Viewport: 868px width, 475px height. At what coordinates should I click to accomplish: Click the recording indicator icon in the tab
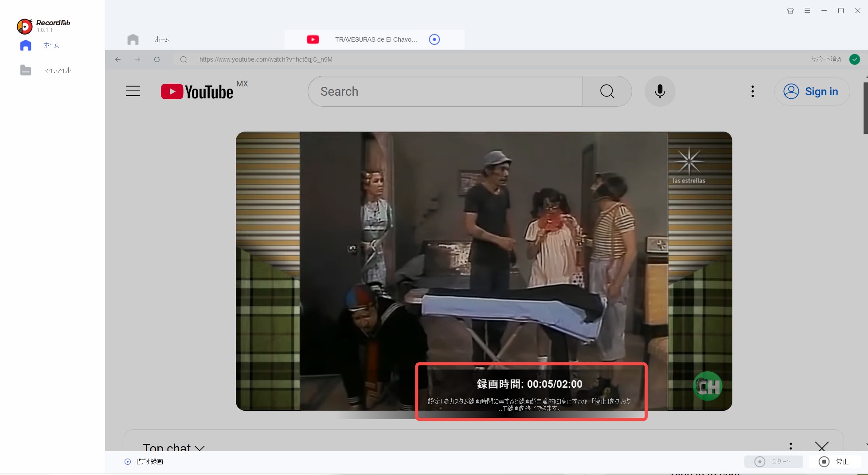[434, 39]
